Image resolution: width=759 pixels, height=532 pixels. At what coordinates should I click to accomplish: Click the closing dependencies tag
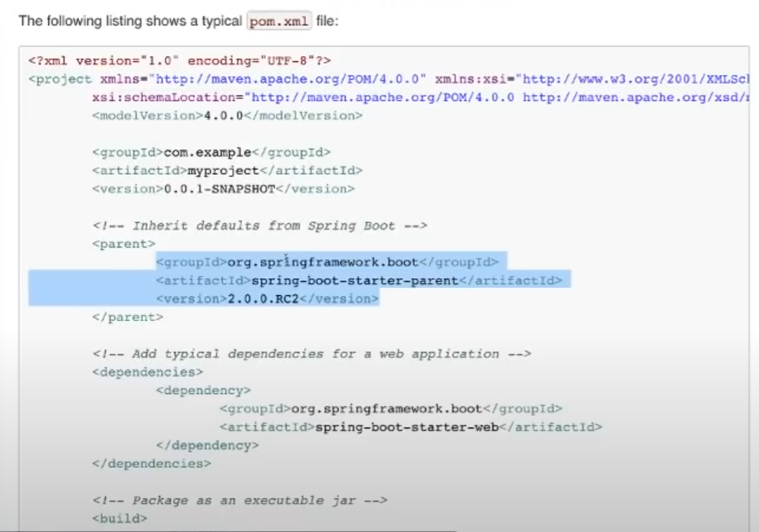pyautogui.click(x=152, y=464)
